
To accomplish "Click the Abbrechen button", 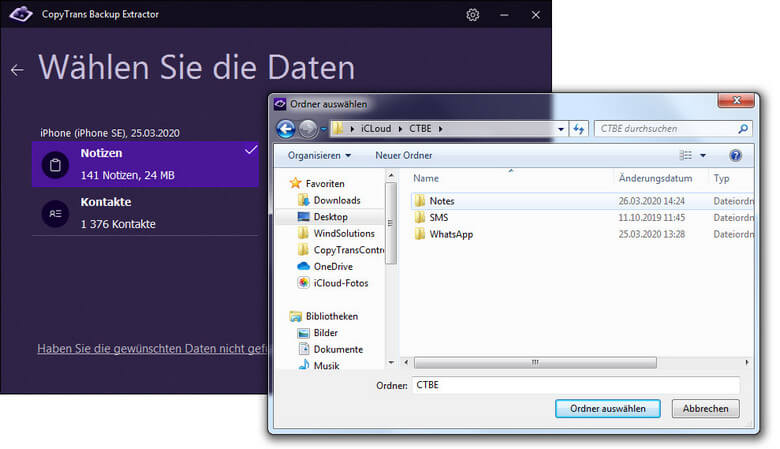I will tap(705, 409).
